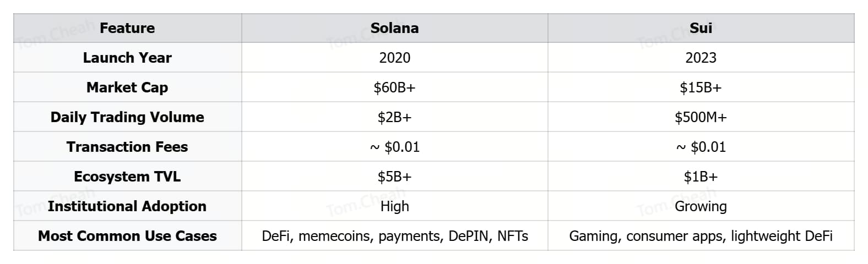
Task: Click the Ecosystem TVL row label
Action: tap(127, 177)
